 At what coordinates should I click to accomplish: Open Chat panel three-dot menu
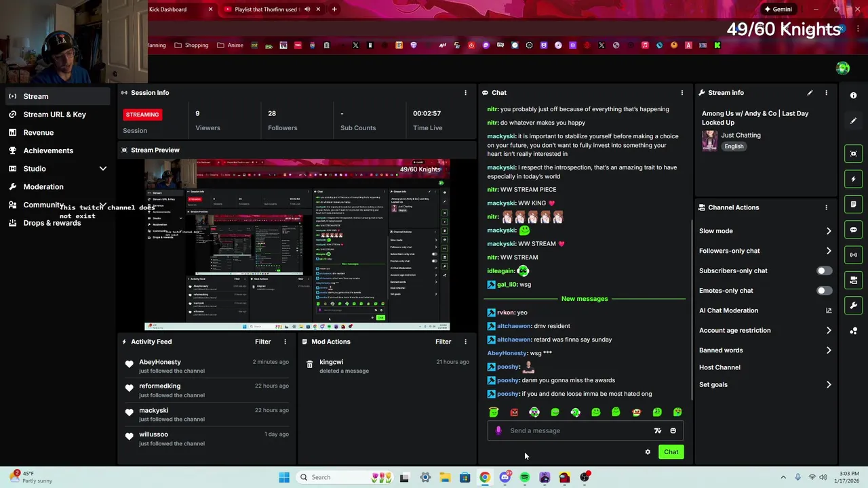(682, 93)
